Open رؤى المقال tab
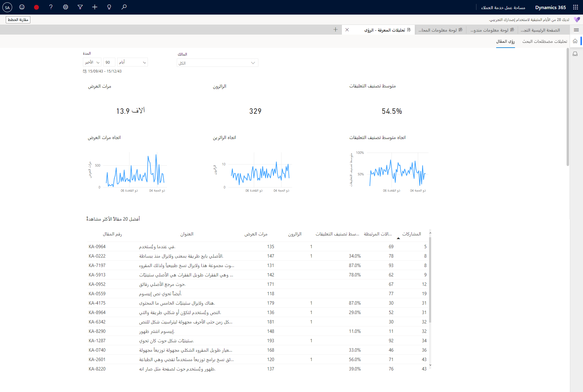 506,41
